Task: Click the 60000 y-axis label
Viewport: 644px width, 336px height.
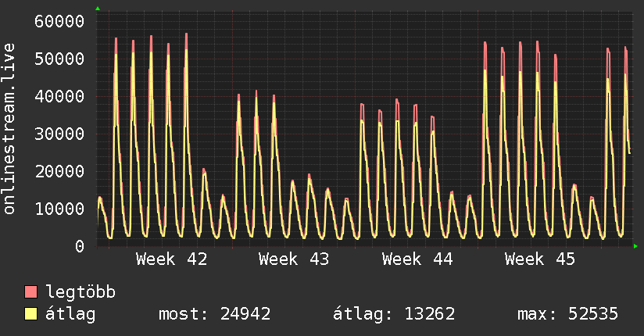Action: 59,21
